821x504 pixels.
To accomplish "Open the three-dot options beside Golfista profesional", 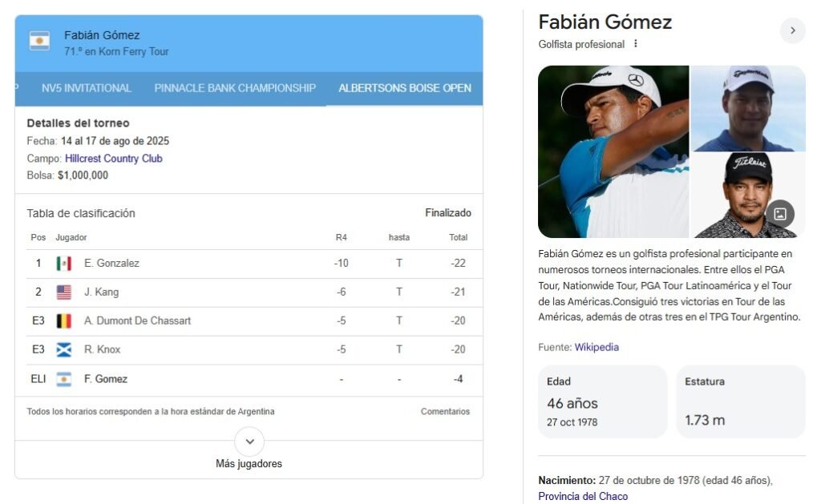I will tap(636, 44).
